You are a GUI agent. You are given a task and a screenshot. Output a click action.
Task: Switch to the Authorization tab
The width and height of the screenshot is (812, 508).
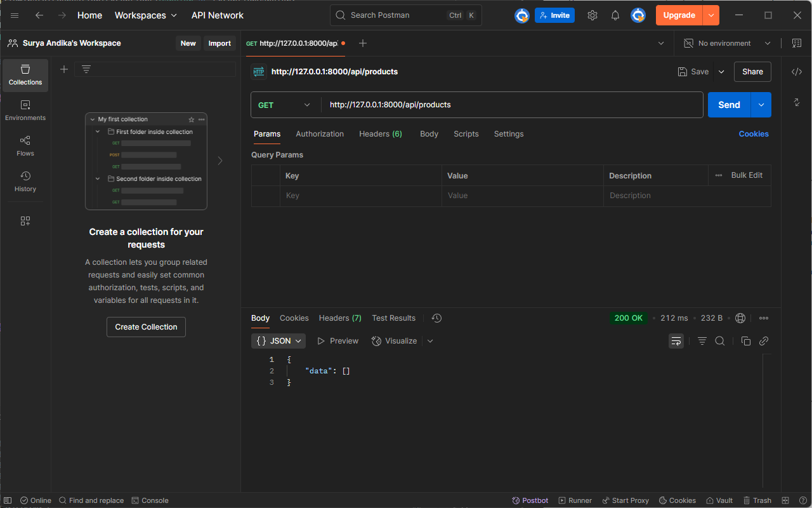coord(320,134)
